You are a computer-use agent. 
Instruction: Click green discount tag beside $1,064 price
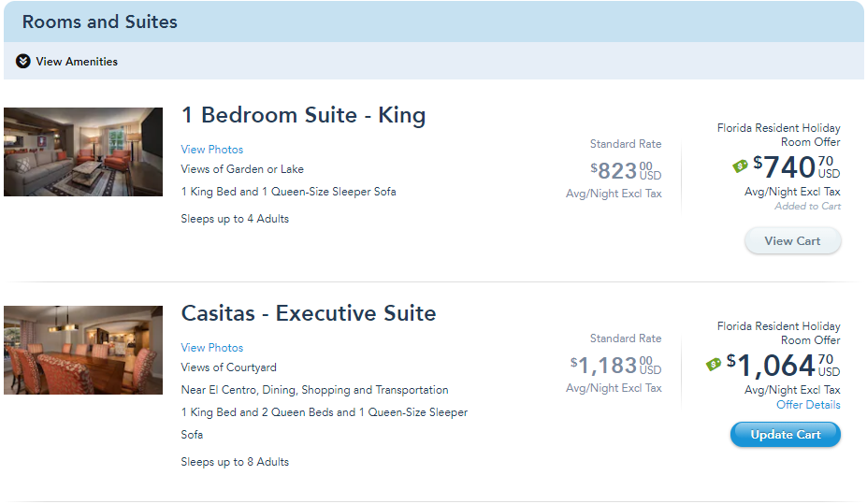[x=714, y=364]
